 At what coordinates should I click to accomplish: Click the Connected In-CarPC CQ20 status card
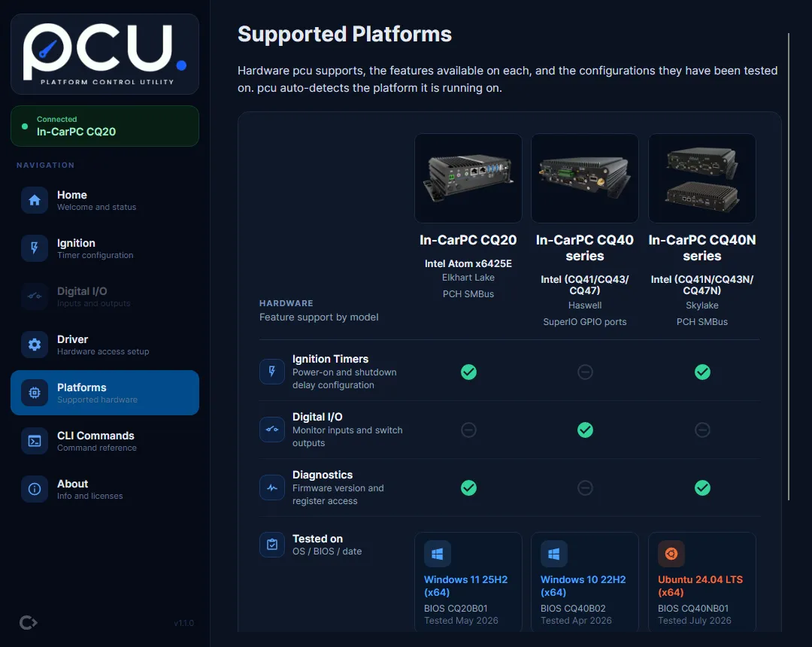coord(105,126)
